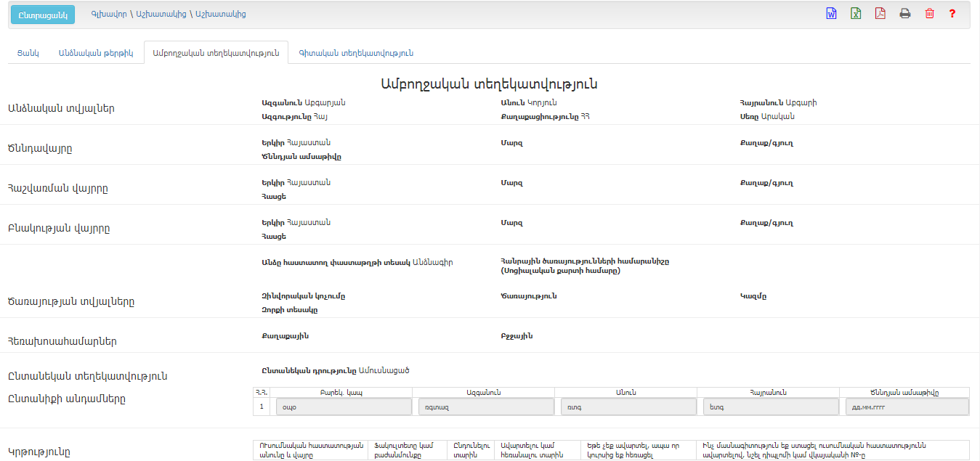Export the record to Word document

click(831, 14)
